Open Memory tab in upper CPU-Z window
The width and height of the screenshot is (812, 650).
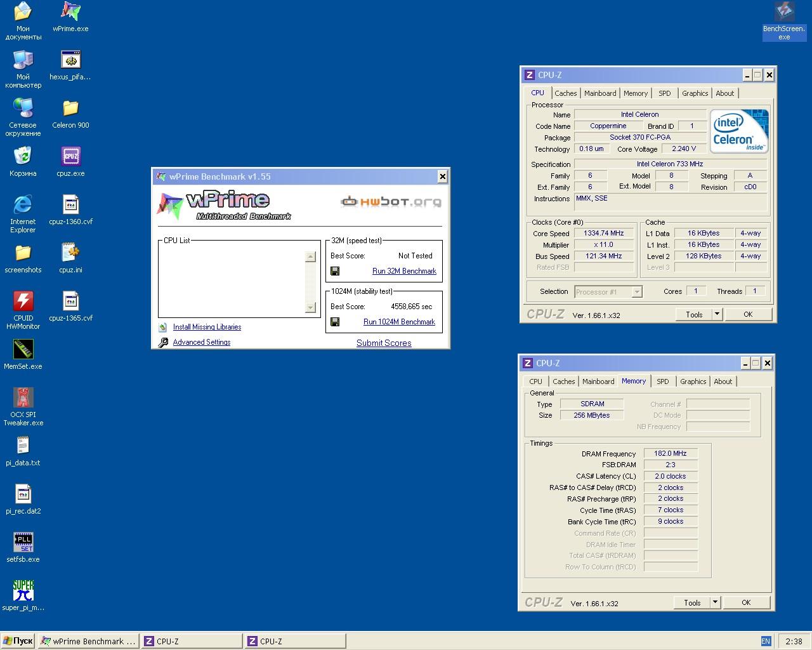pos(636,93)
